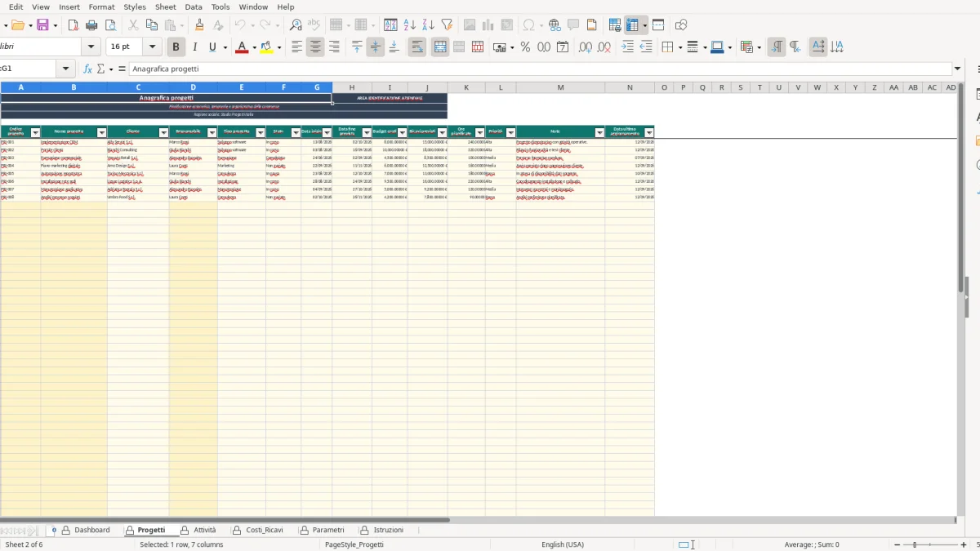Open the Borders style dropdown arrow

pos(679,47)
